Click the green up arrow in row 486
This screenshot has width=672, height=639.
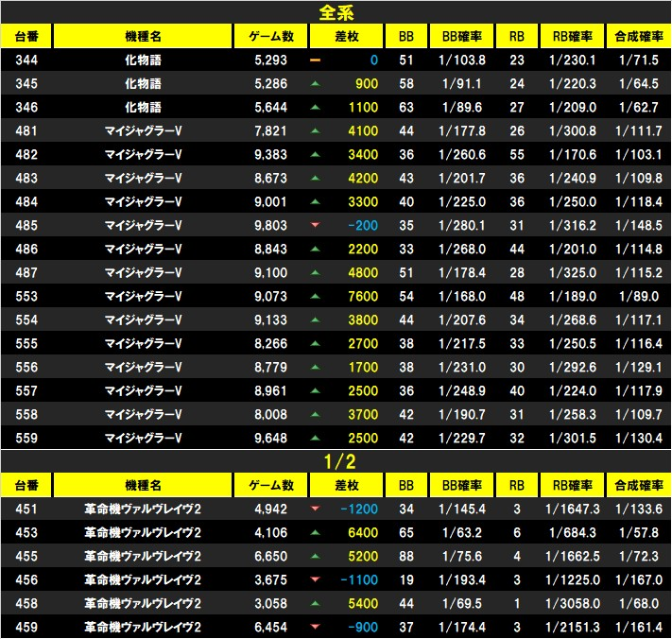pos(315,249)
